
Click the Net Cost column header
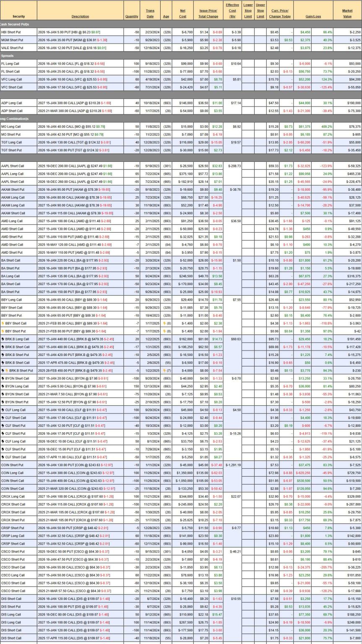coord(183,13)
